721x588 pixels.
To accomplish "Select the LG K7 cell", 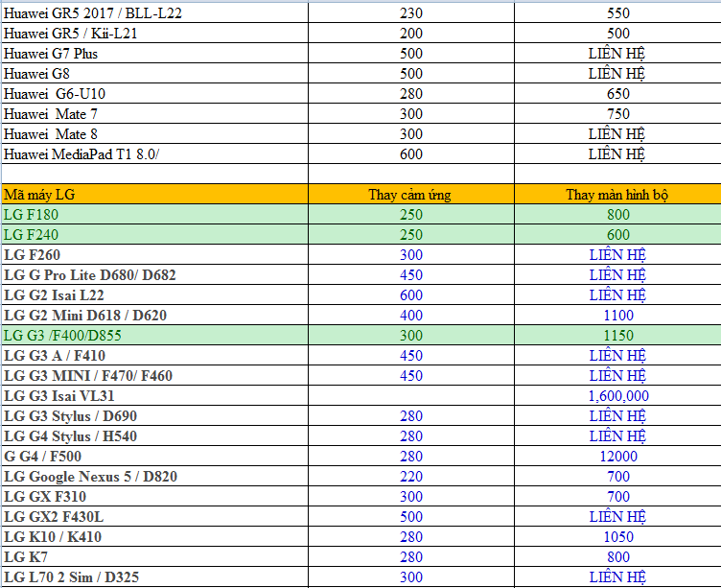I will tap(155, 556).
